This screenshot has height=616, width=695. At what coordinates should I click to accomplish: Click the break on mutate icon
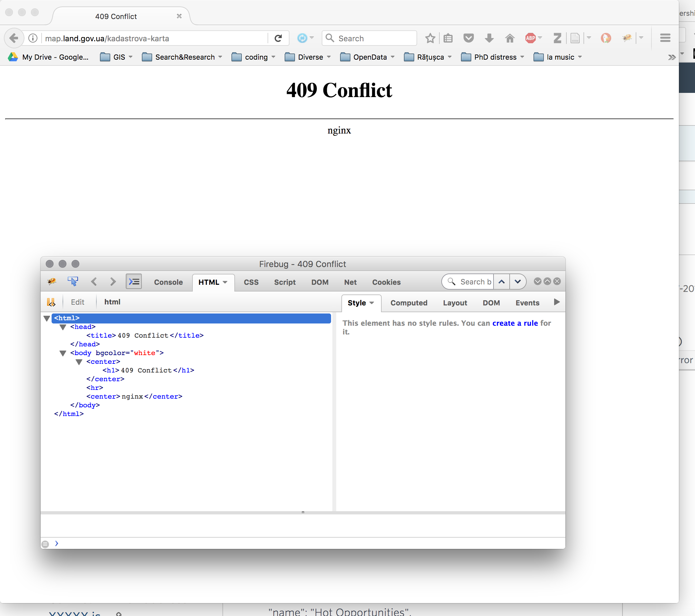[x=51, y=302]
